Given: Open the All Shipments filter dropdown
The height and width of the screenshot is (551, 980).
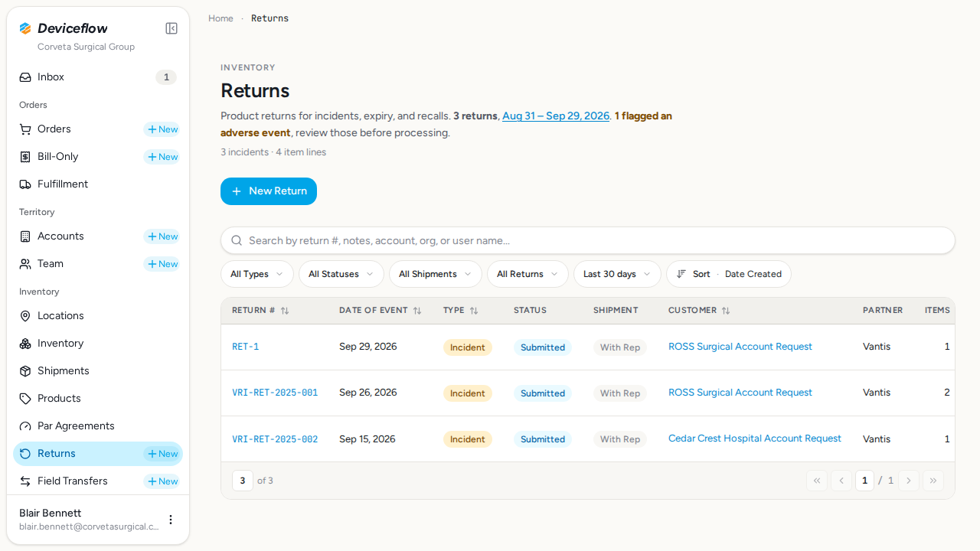Looking at the screenshot, I should [436, 274].
